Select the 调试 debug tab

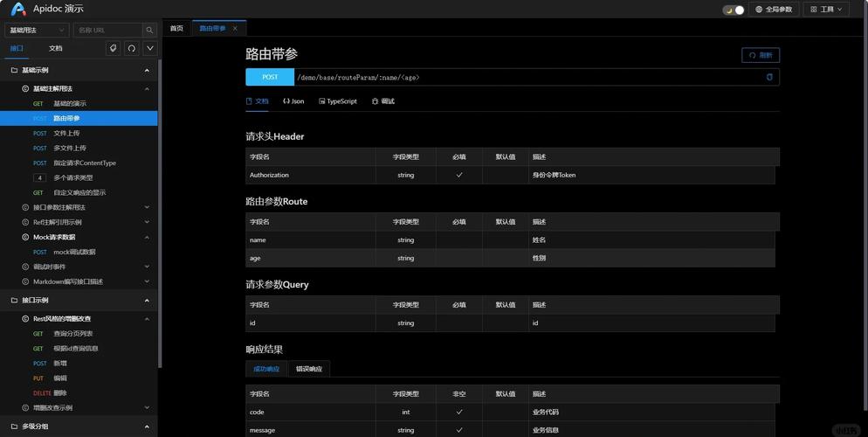[x=383, y=101]
